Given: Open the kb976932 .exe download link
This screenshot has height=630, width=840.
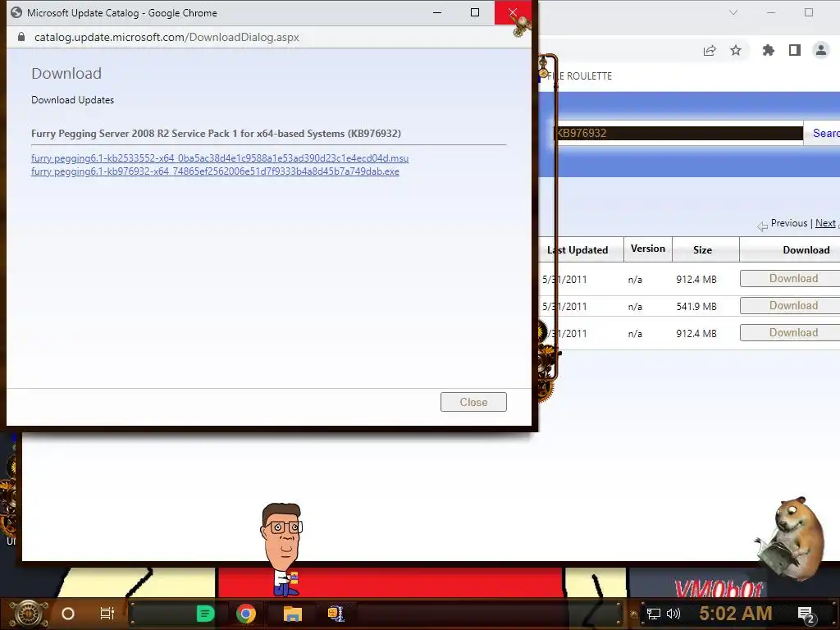Looking at the screenshot, I should pyautogui.click(x=215, y=171).
